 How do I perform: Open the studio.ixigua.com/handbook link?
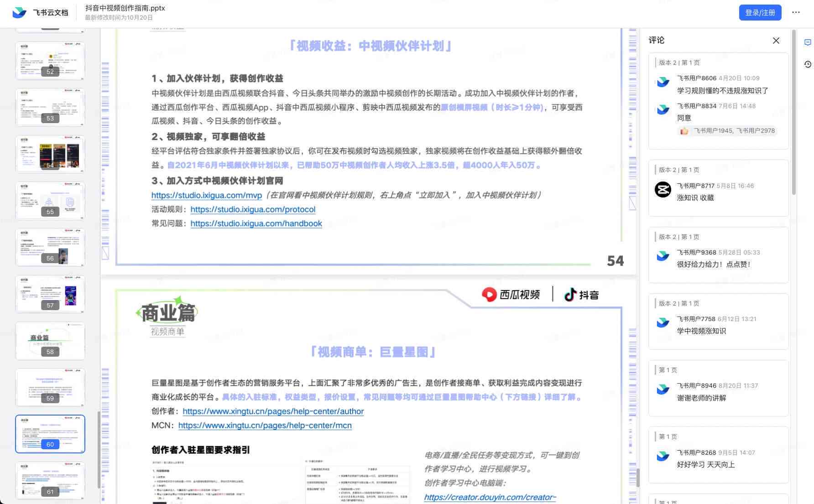point(256,223)
